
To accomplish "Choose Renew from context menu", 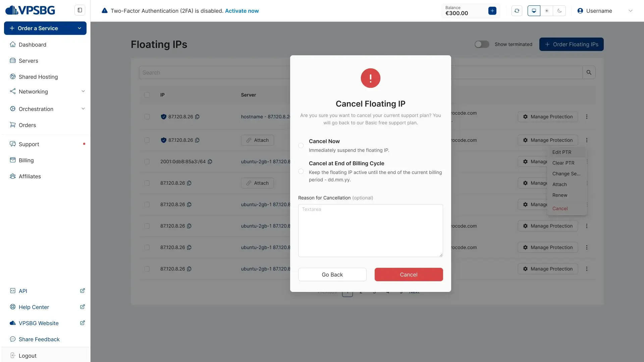I will click(560, 195).
